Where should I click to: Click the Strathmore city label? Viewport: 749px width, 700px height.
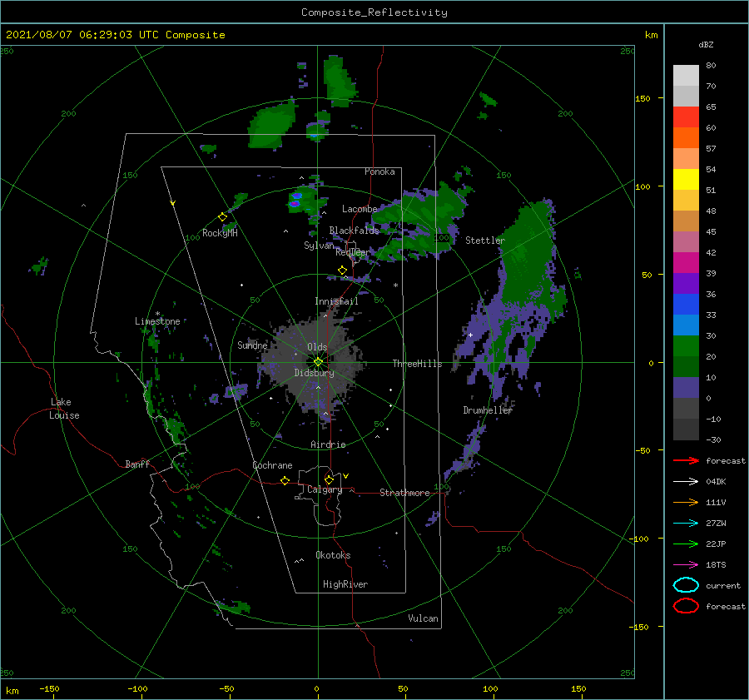(x=404, y=493)
